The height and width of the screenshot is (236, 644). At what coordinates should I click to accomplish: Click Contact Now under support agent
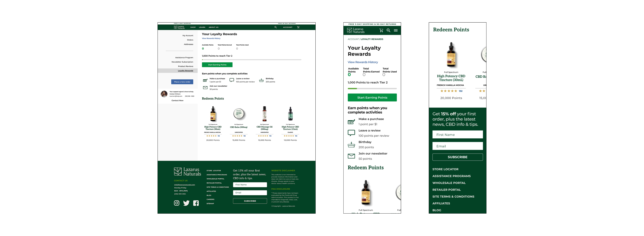177,101
